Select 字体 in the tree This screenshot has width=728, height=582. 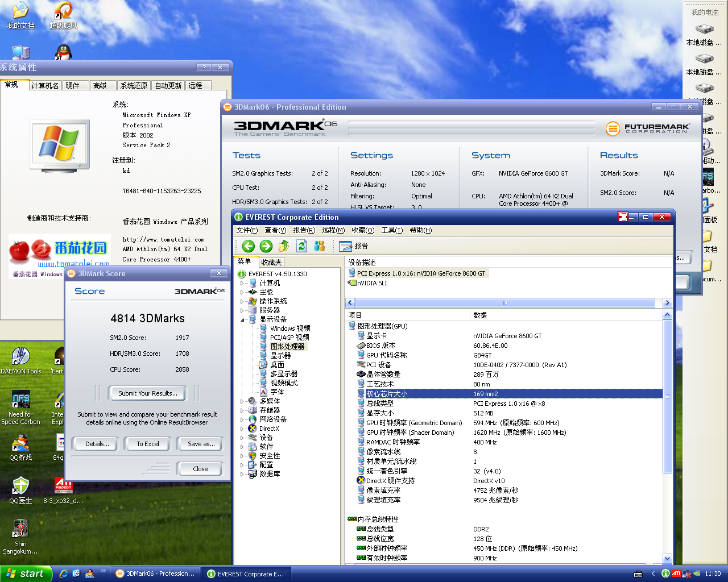coord(277,392)
